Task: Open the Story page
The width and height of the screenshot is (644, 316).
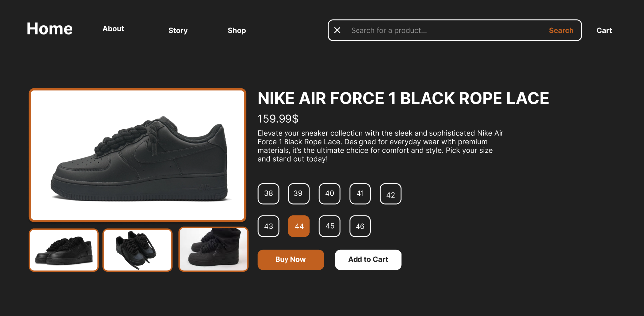Action: click(178, 30)
